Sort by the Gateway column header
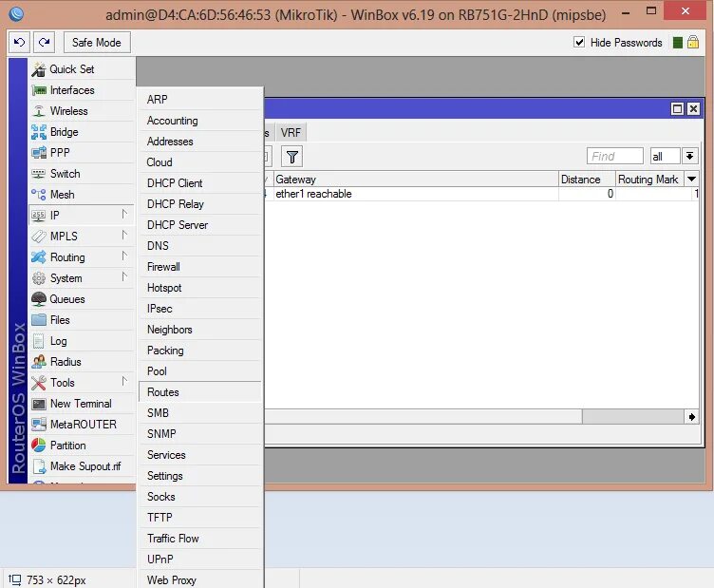The image size is (714, 588). (416, 180)
